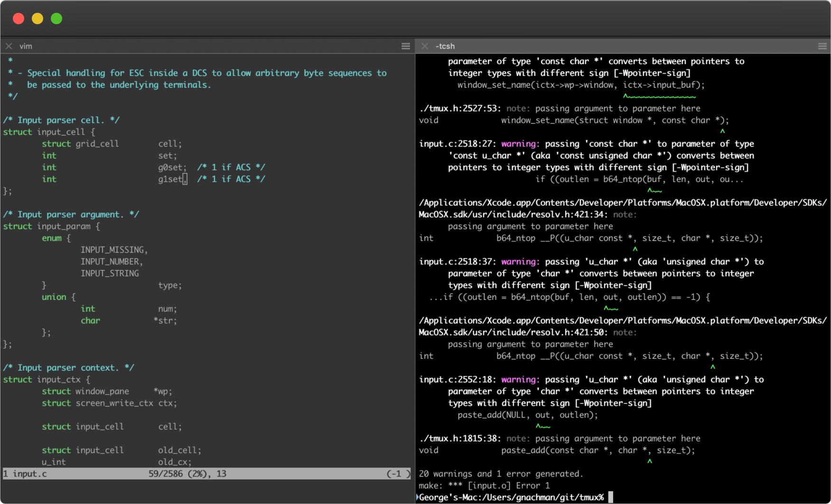Click the vim cursor after g1set
Viewport: 831px width, 504px height.
(x=185, y=179)
